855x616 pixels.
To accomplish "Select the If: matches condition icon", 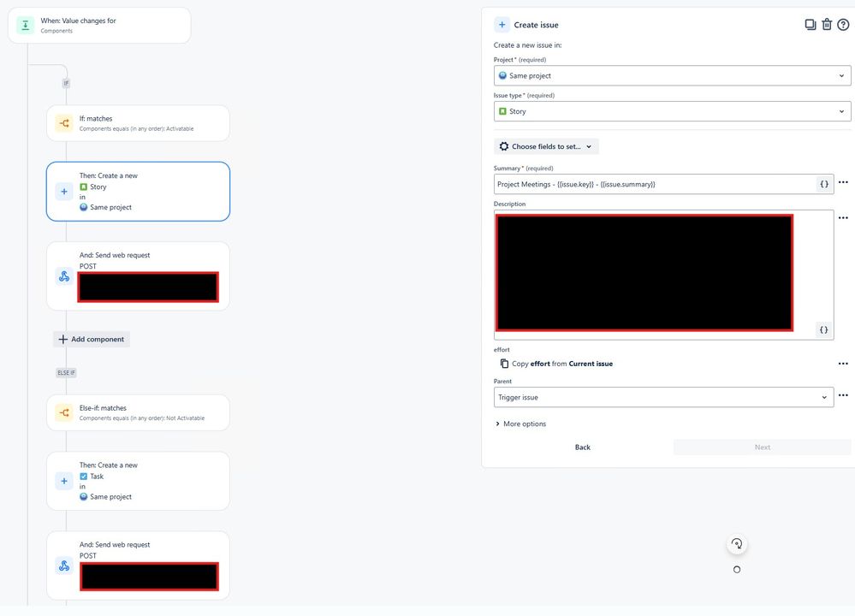I will pyautogui.click(x=64, y=123).
